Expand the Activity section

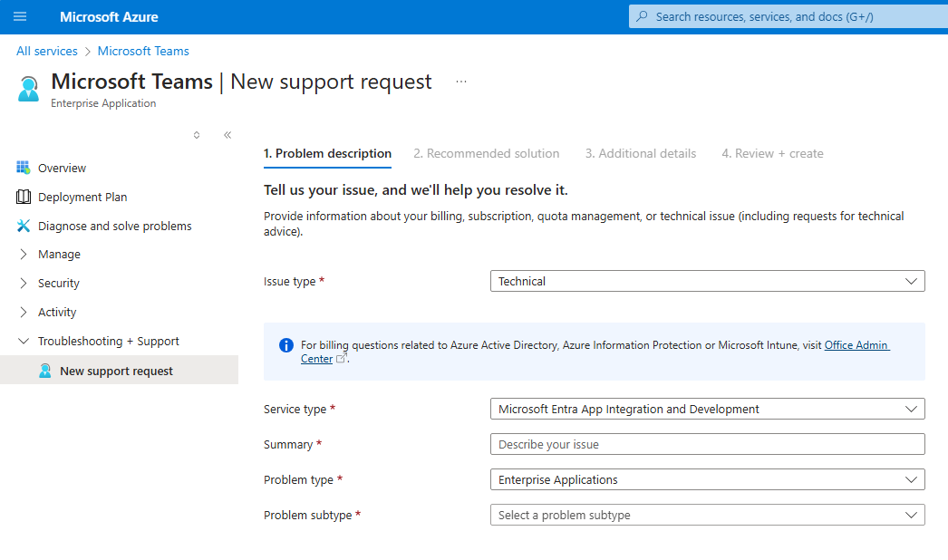click(x=23, y=312)
